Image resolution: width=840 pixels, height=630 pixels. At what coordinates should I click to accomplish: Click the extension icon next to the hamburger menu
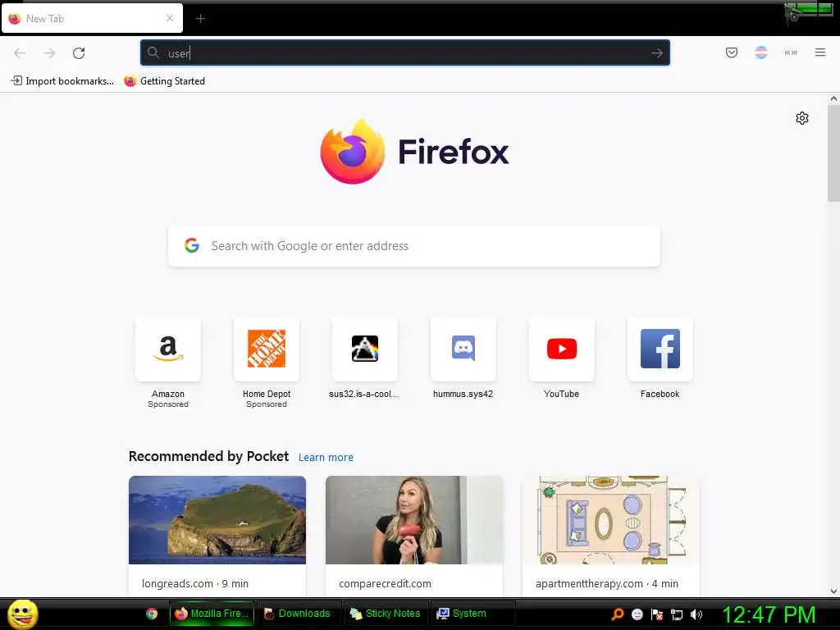tap(790, 52)
